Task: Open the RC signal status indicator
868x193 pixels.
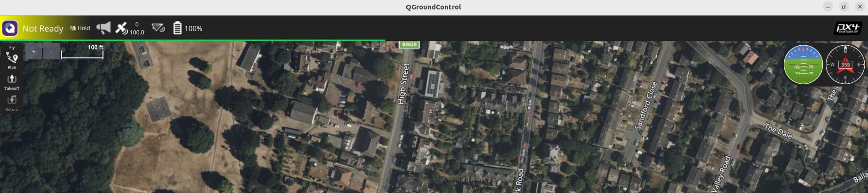Action: click(x=158, y=28)
